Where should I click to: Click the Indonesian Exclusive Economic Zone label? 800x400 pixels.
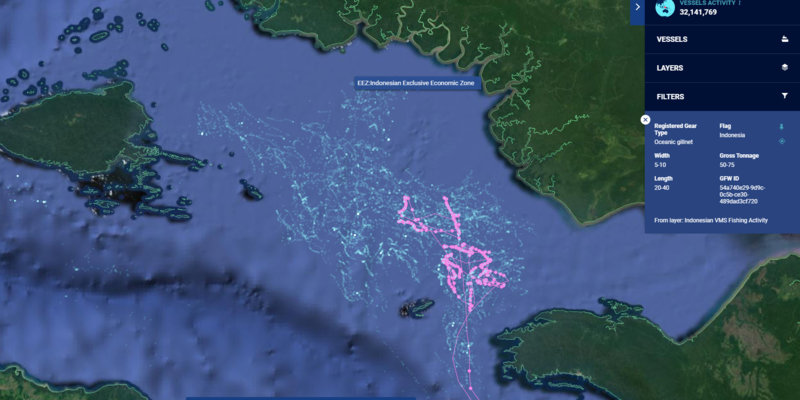(416, 84)
